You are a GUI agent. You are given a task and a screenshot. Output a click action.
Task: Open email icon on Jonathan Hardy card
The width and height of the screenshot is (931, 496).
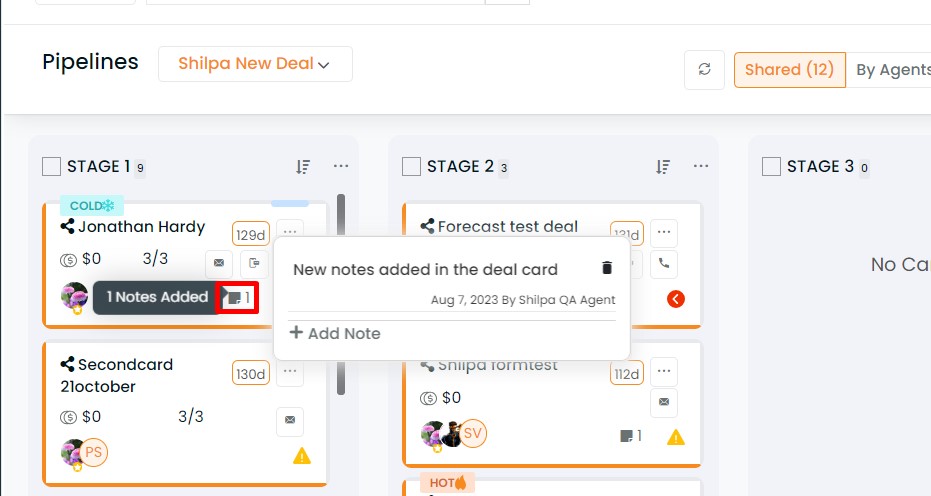click(x=219, y=263)
